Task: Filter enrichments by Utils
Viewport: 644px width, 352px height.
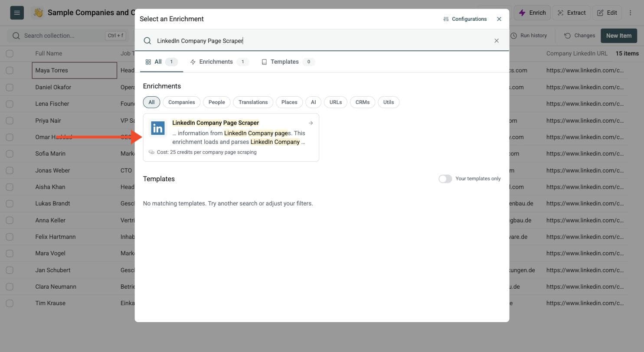Action: coord(389,102)
